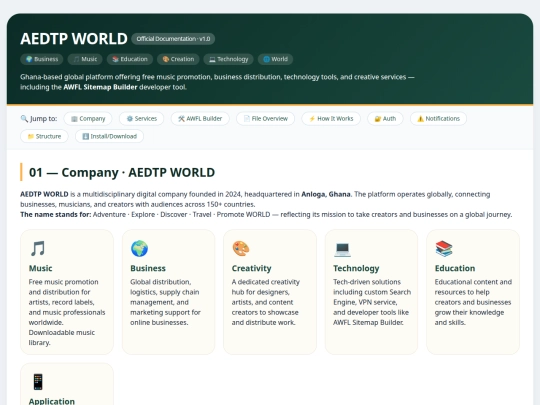Jump to the Auth section

point(385,118)
